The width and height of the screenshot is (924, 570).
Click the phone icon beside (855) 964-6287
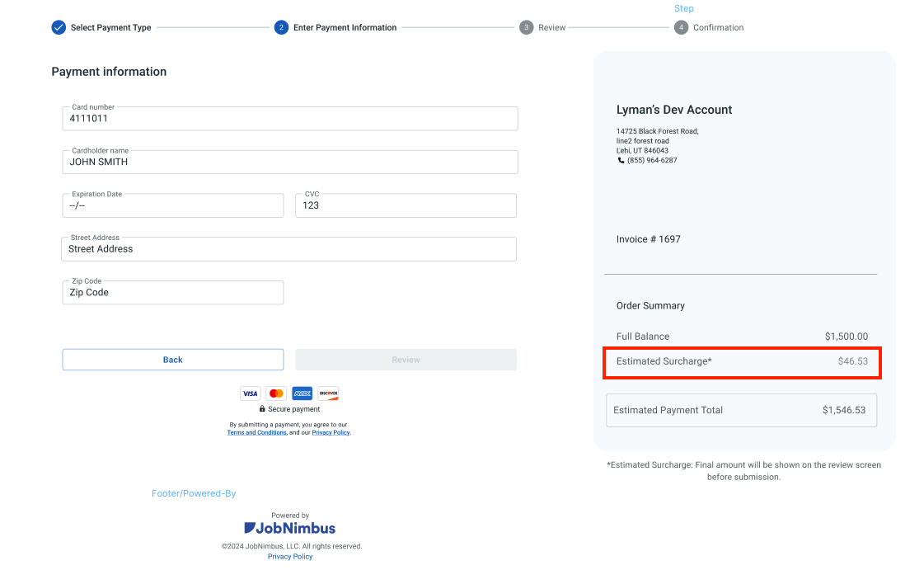pos(620,160)
